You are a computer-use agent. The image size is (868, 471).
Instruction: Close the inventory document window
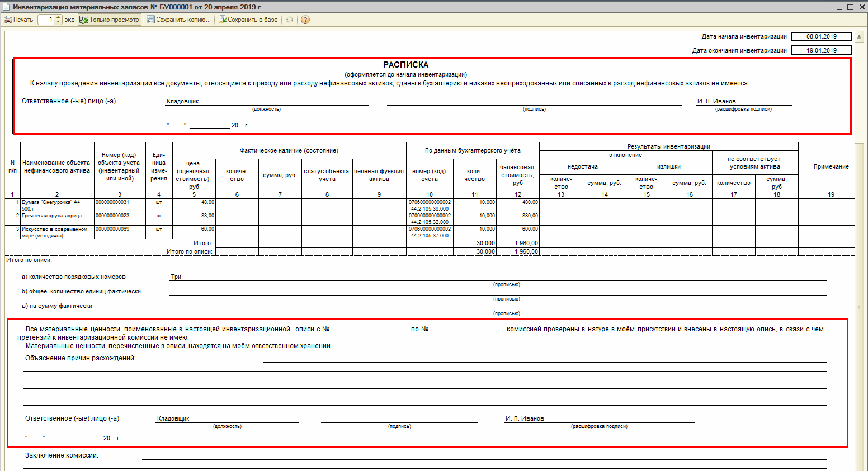861,7
